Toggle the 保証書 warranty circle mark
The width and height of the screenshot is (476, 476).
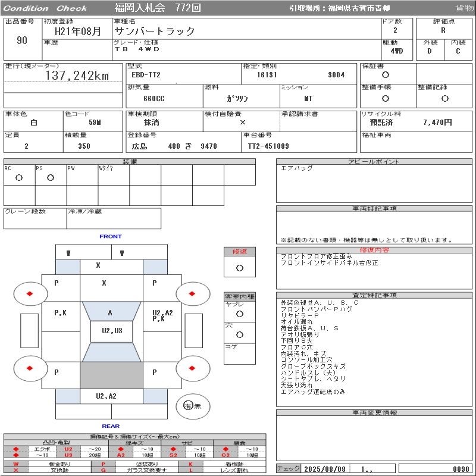coord(386,75)
